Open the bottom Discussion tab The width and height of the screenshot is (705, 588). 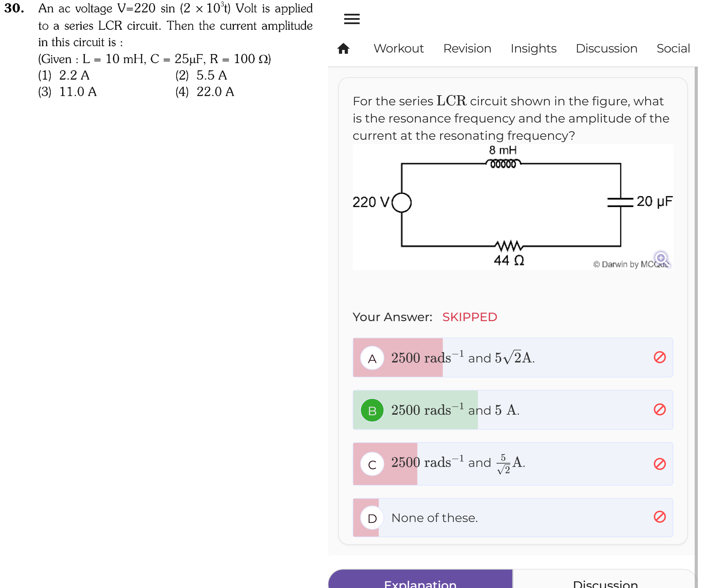point(605,579)
